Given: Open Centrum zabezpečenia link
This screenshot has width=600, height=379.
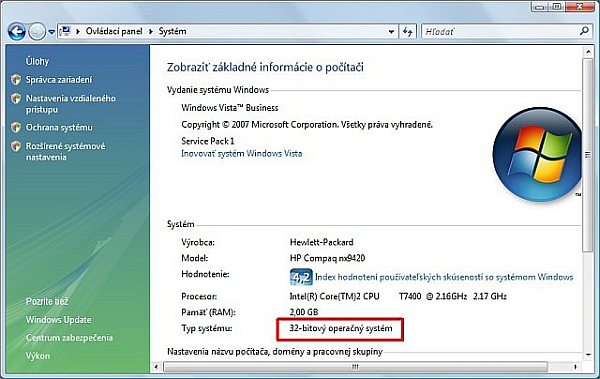Looking at the screenshot, I should 69,338.
